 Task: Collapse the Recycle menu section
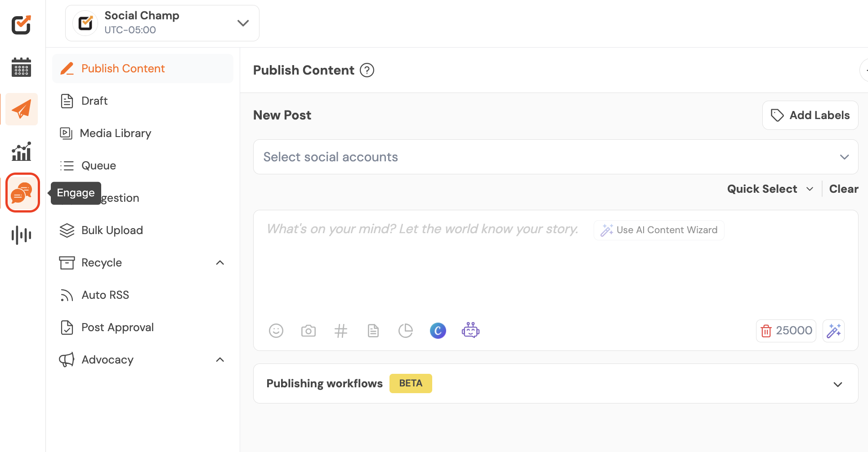(x=220, y=263)
